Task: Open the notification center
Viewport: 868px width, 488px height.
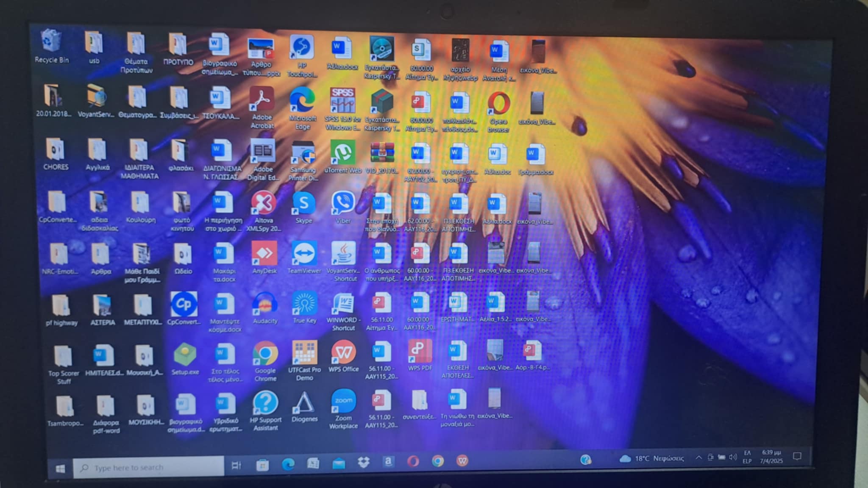Action: click(x=797, y=456)
